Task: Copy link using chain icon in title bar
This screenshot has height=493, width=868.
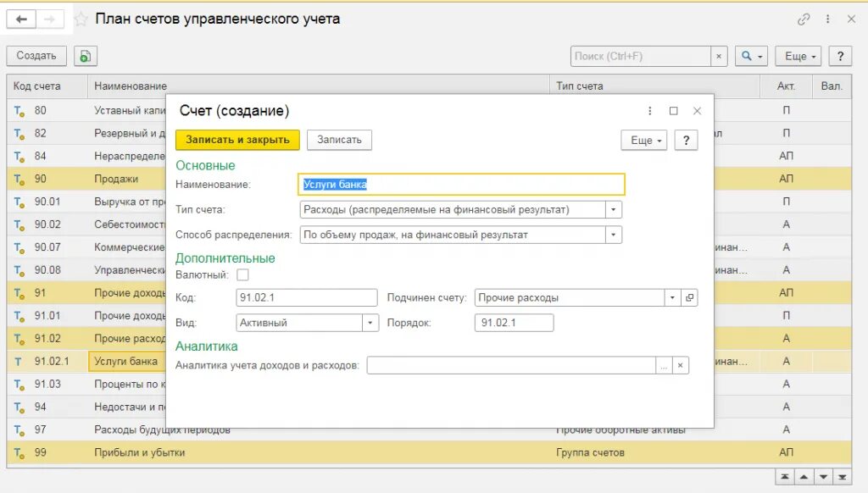Action: pos(804,19)
